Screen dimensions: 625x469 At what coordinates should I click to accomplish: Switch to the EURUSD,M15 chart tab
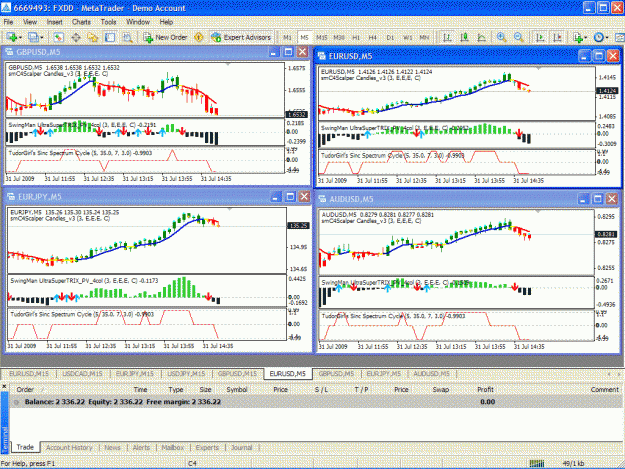click(29, 374)
